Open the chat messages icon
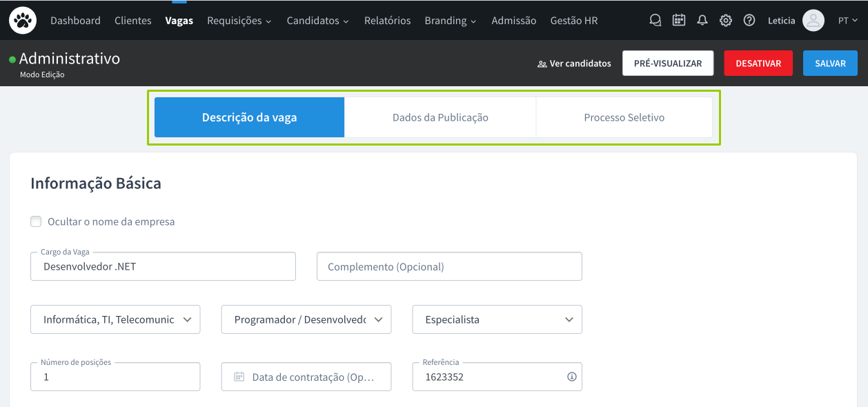The height and width of the screenshot is (407, 868). point(655,21)
